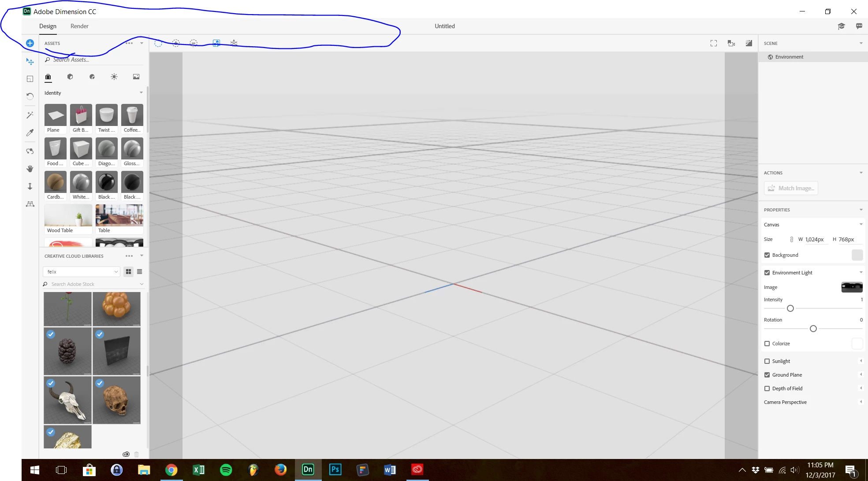Click the Match Image button

791,188
